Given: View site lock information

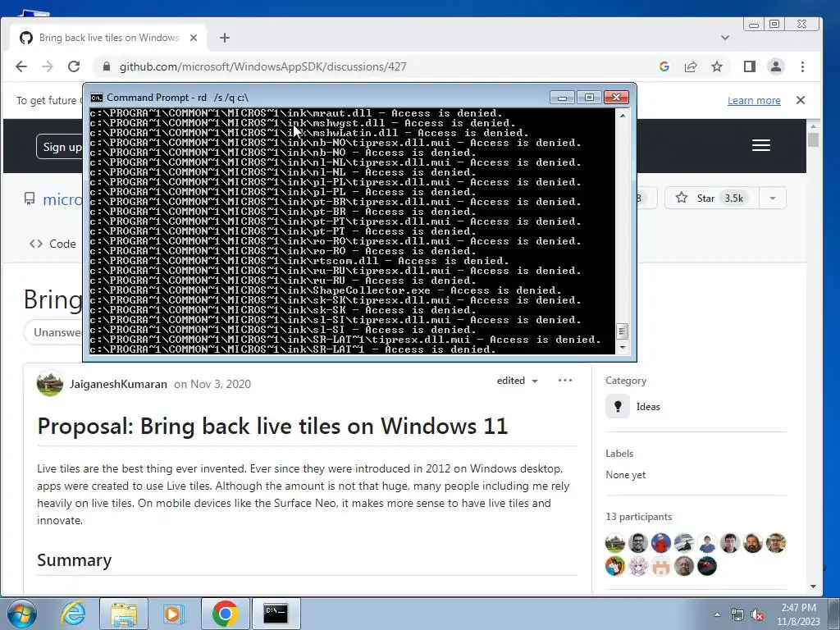Looking at the screenshot, I should pos(106,66).
